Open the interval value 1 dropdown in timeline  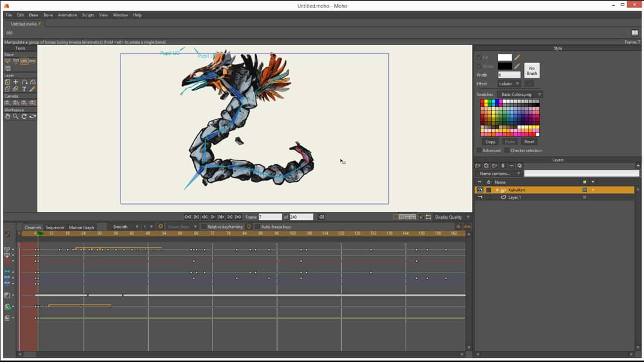(x=148, y=227)
